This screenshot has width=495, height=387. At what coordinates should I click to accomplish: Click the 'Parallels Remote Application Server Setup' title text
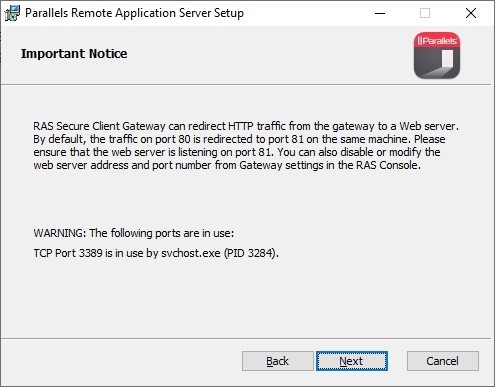[134, 13]
